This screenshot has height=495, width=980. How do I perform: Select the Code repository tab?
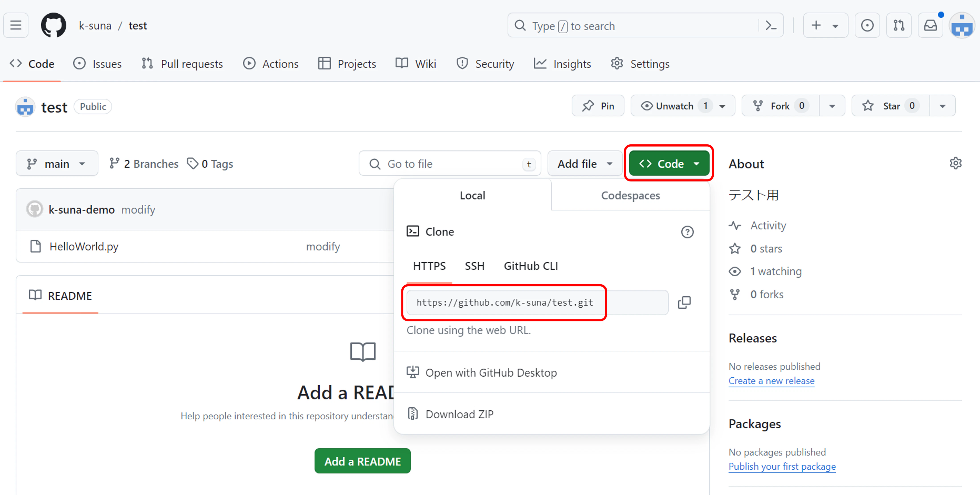[x=32, y=63]
